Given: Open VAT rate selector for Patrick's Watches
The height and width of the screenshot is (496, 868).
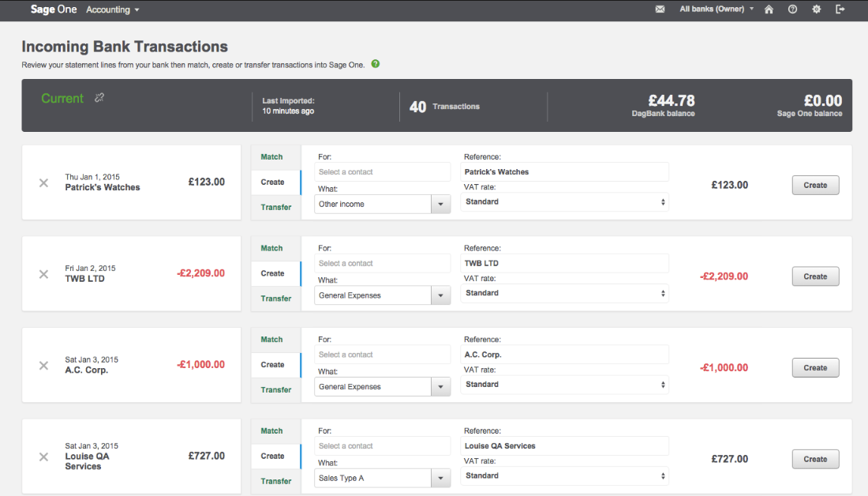Looking at the screenshot, I should click(x=565, y=201).
